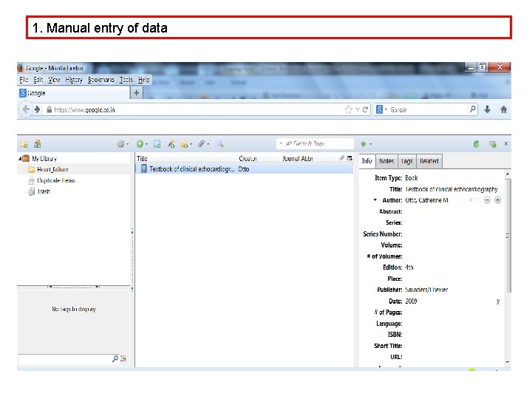The height and width of the screenshot is (399, 532).
Task: Add another author with the plus button
Action: pyautogui.click(x=498, y=200)
